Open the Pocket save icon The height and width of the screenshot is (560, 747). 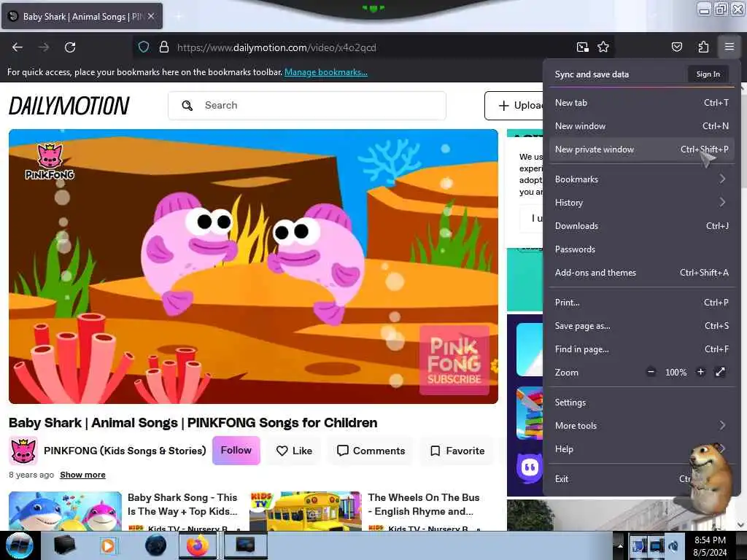pos(676,47)
